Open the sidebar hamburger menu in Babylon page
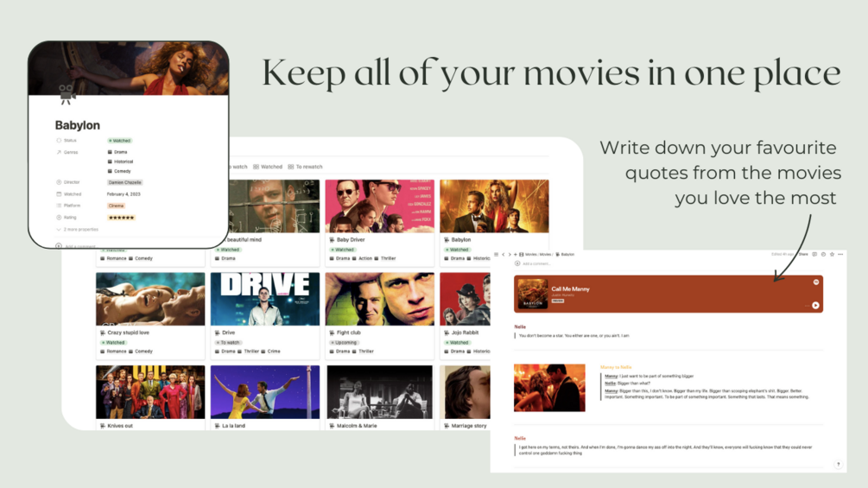This screenshot has height=488, width=868. (x=496, y=255)
